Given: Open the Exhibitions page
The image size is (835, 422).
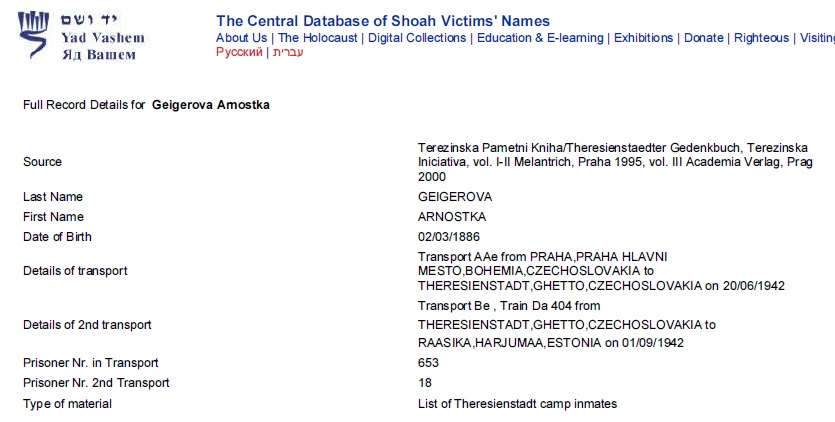Looking at the screenshot, I should click(x=643, y=38).
